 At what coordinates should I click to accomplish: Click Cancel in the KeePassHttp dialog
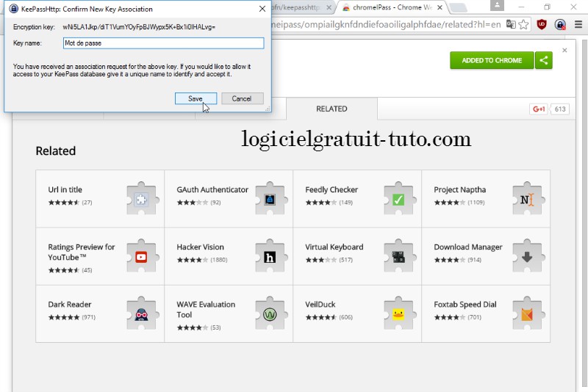tap(242, 98)
